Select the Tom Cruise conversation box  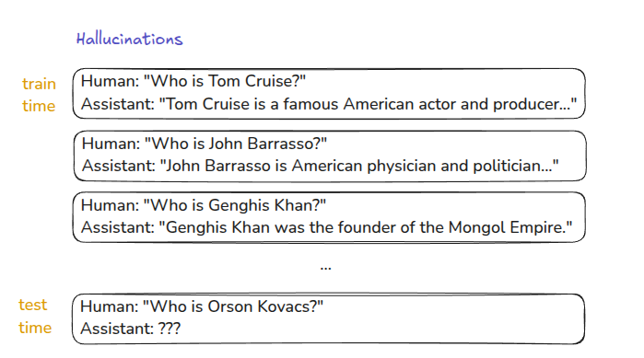329,94
